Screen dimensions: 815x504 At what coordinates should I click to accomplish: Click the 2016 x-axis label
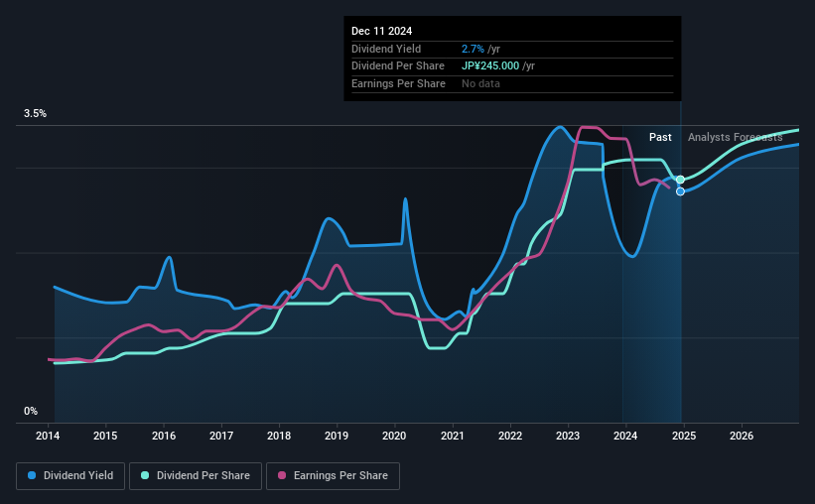[x=164, y=436]
